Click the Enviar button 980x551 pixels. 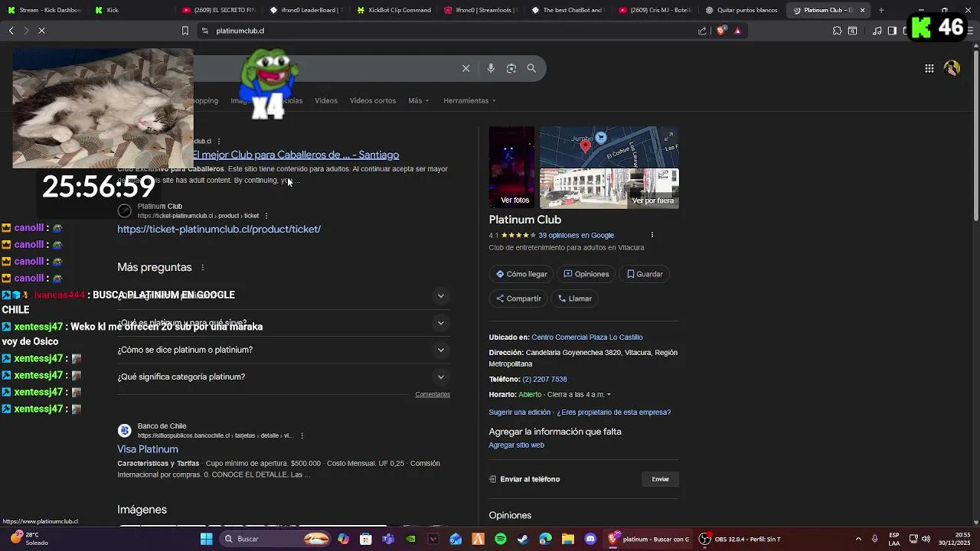(x=660, y=479)
